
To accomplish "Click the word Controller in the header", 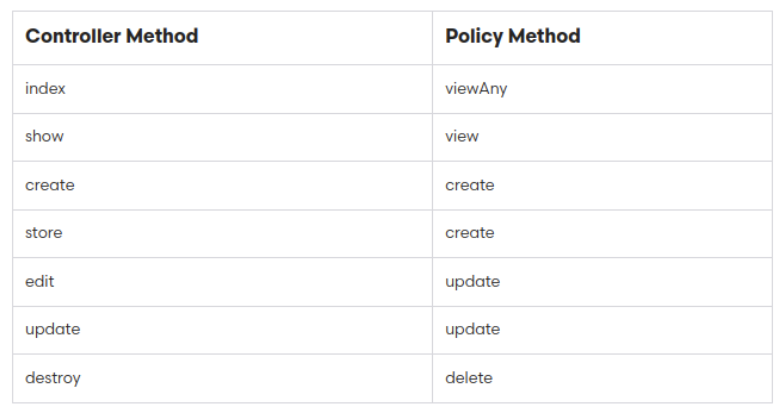I will point(73,36).
